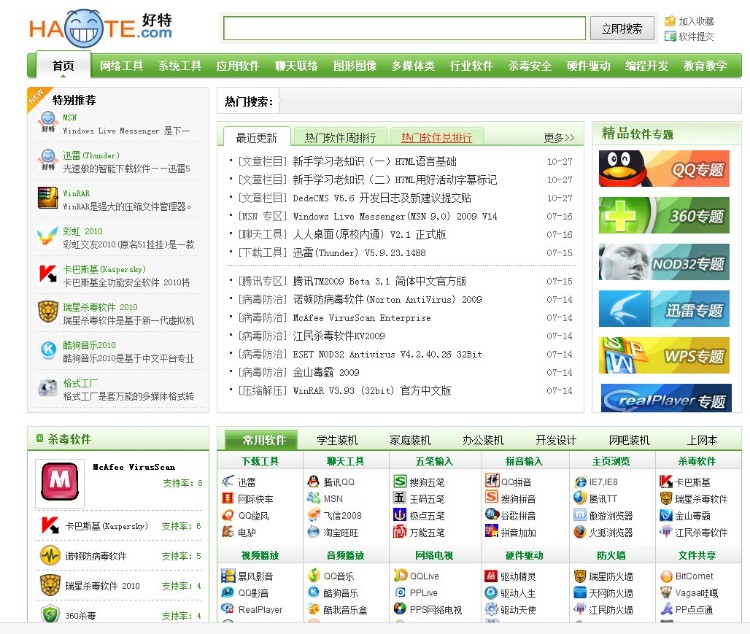Open the 酷狗音乐2010 icon in 特别推荐
750x634 pixels.
48,350
